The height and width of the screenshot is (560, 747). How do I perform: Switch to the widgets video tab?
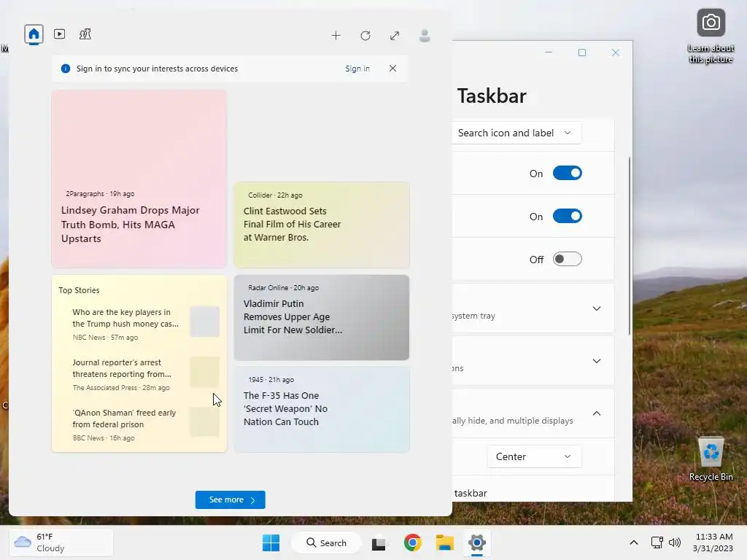click(x=60, y=34)
